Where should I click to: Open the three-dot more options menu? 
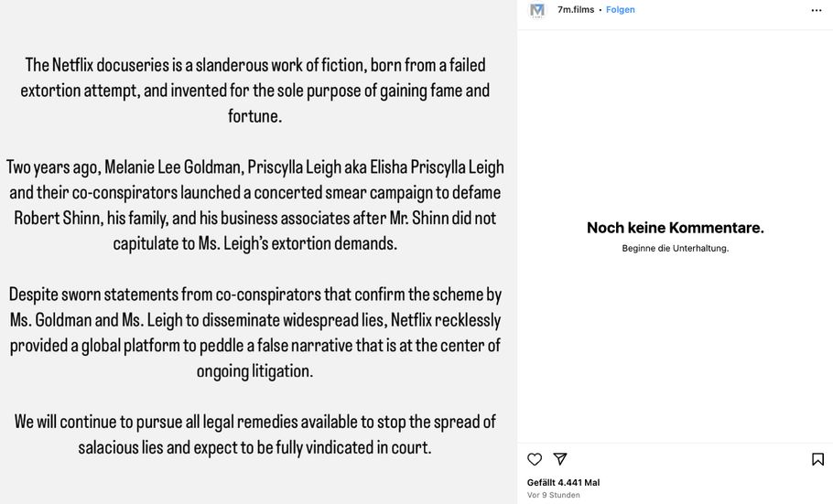[x=817, y=10]
